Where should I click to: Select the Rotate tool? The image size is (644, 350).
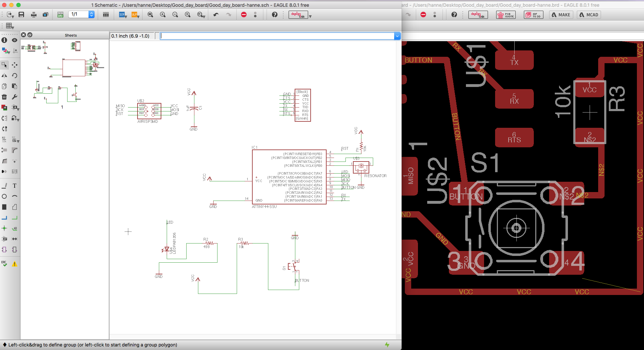coord(15,76)
